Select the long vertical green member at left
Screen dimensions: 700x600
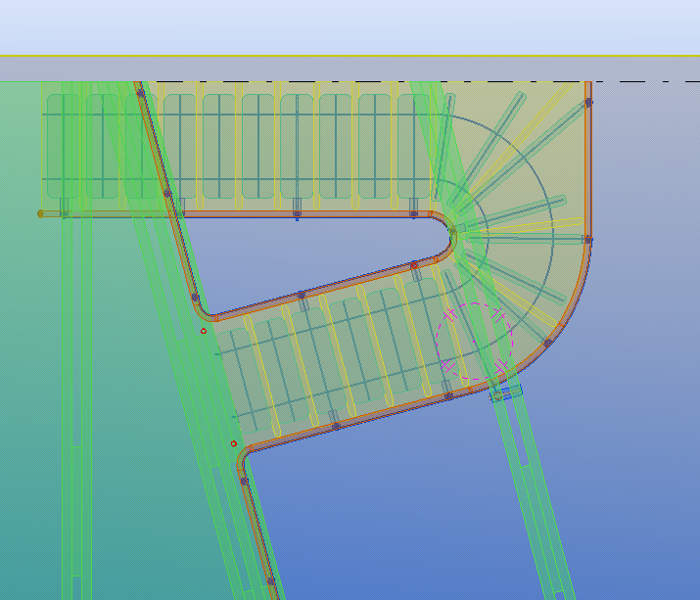76,411
